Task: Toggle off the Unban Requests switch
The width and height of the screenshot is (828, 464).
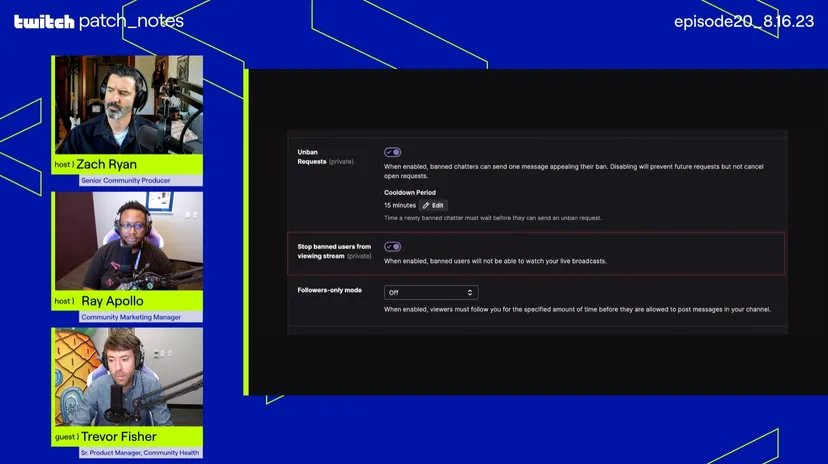Action: coord(393,153)
